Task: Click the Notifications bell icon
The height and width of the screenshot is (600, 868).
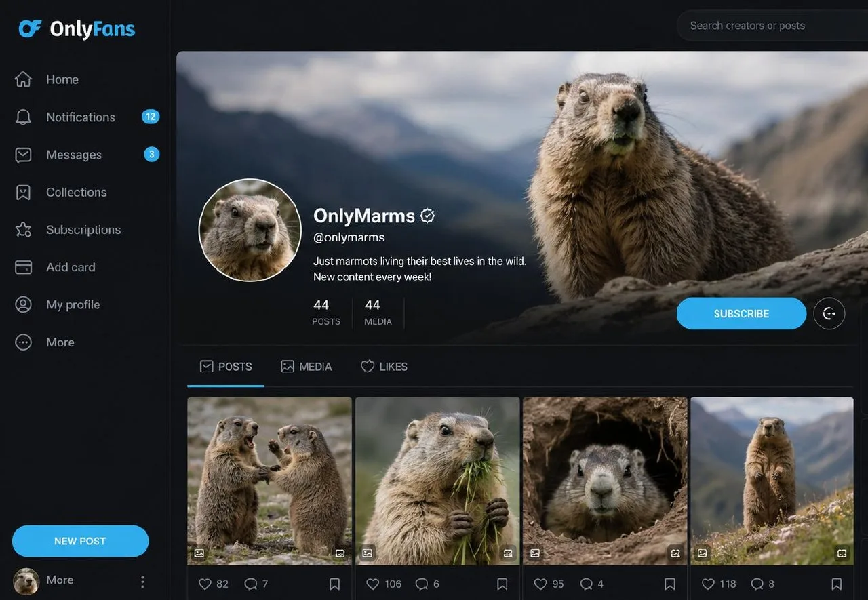Action: [x=23, y=117]
